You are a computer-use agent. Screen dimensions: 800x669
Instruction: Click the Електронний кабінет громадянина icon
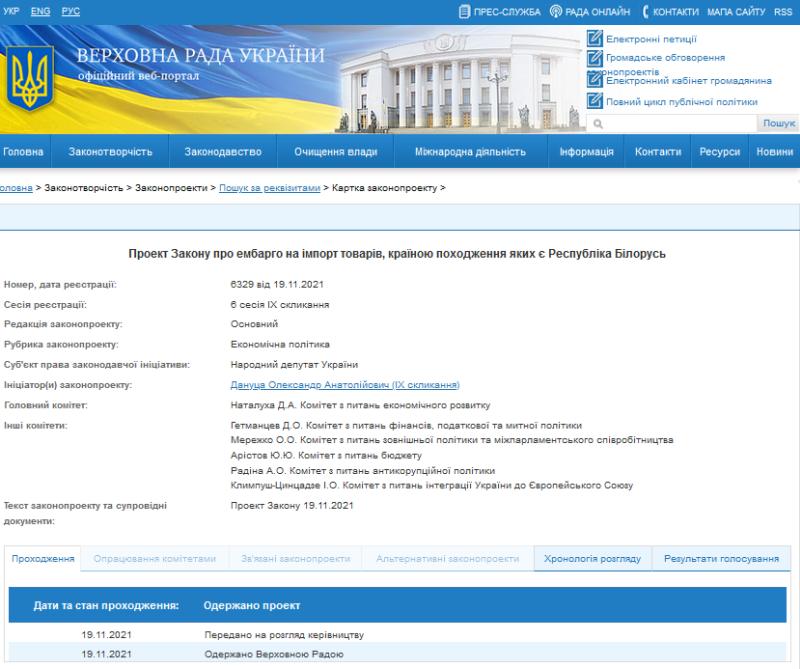coord(595,80)
